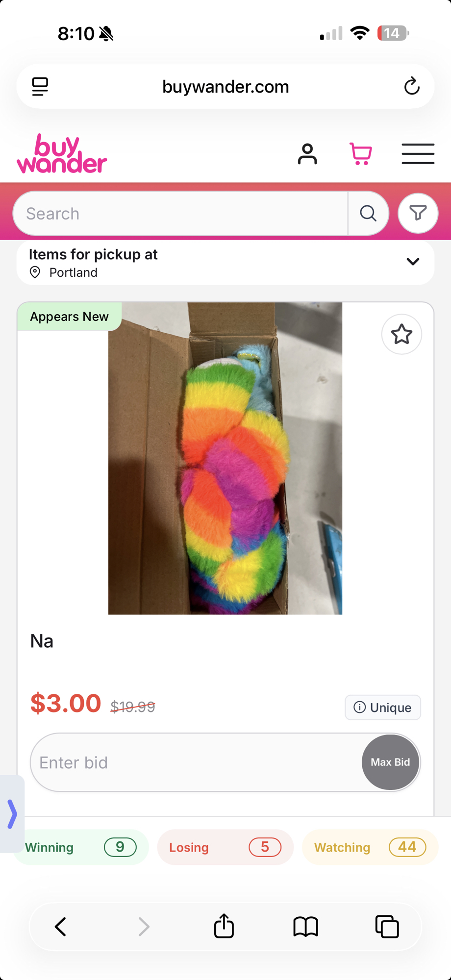Screen dimensions: 451x980
Task: Open Safari page settings icon in address bar
Action: pyautogui.click(x=40, y=87)
